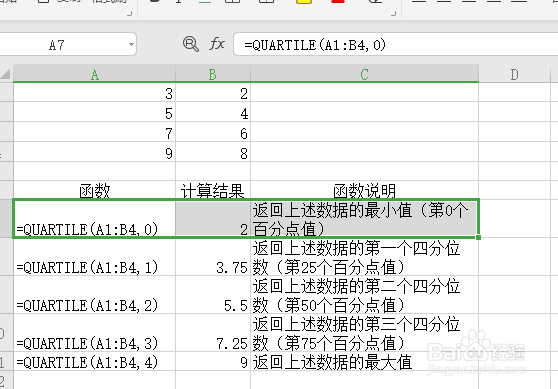The width and height of the screenshot is (558, 389).
Task: Click the 函数 header cell
Action: (x=94, y=190)
